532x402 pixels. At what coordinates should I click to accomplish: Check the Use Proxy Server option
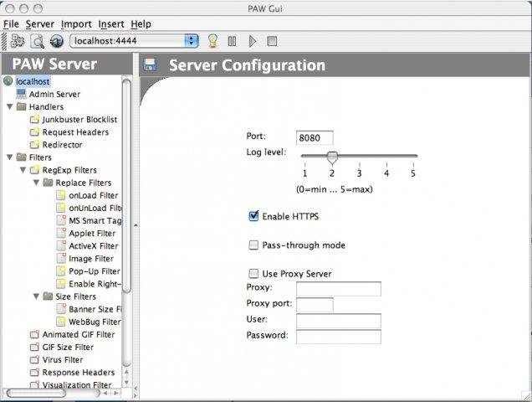click(x=253, y=273)
